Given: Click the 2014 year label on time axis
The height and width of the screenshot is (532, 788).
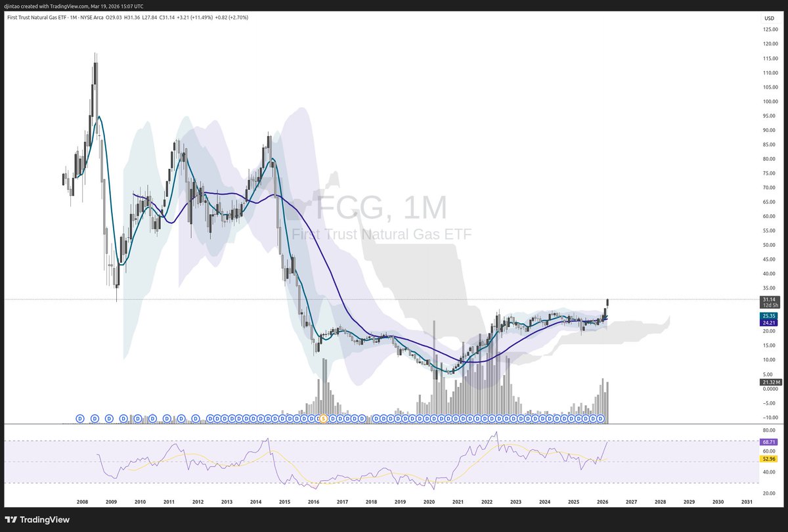Looking at the screenshot, I should click(255, 501).
